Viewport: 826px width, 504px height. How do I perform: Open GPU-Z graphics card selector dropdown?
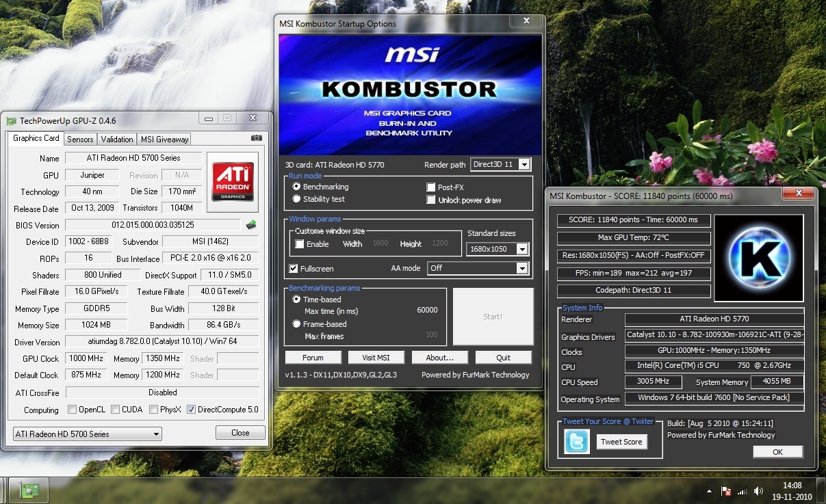[x=87, y=434]
